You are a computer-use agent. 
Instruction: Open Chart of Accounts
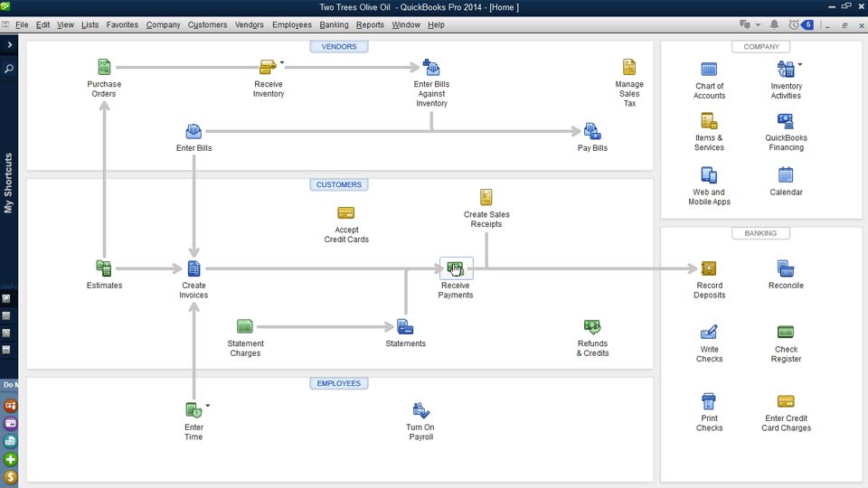tap(709, 70)
